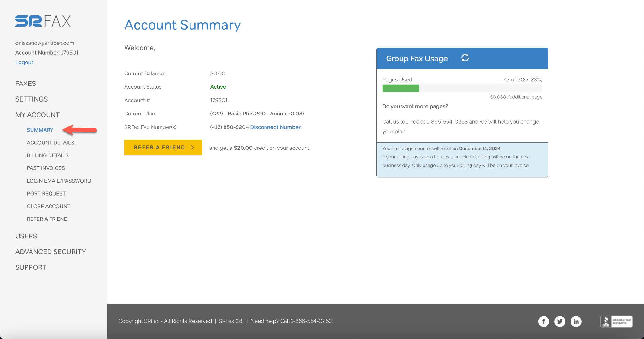Select Summary under My Account
The width and height of the screenshot is (644, 339).
click(x=40, y=130)
